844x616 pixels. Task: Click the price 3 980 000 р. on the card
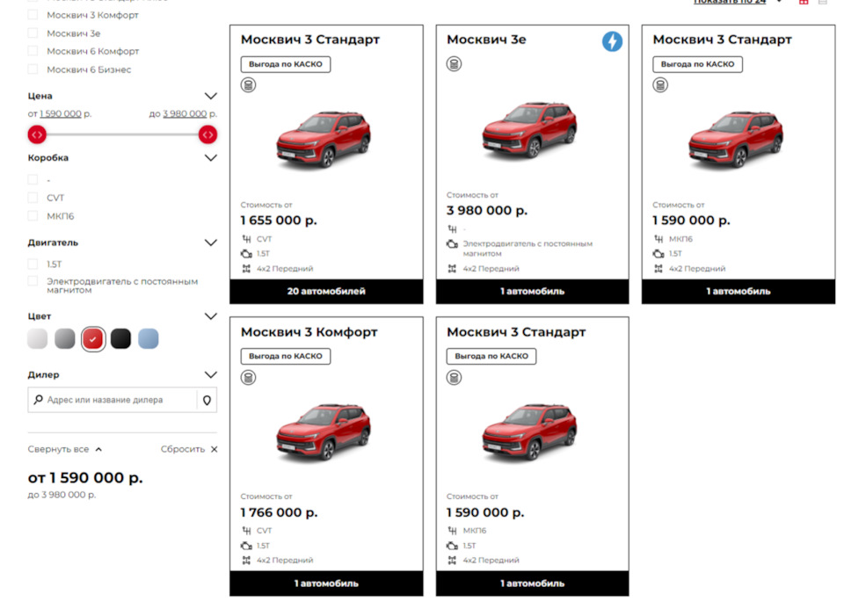[487, 210]
